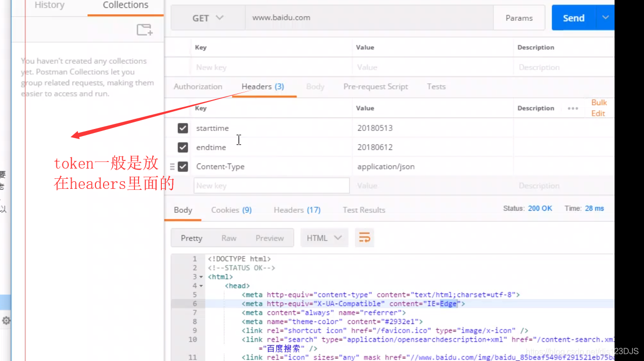Viewport: 644px width, 361px height.
Task: Click the starttime key cell
Action: click(273, 128)
